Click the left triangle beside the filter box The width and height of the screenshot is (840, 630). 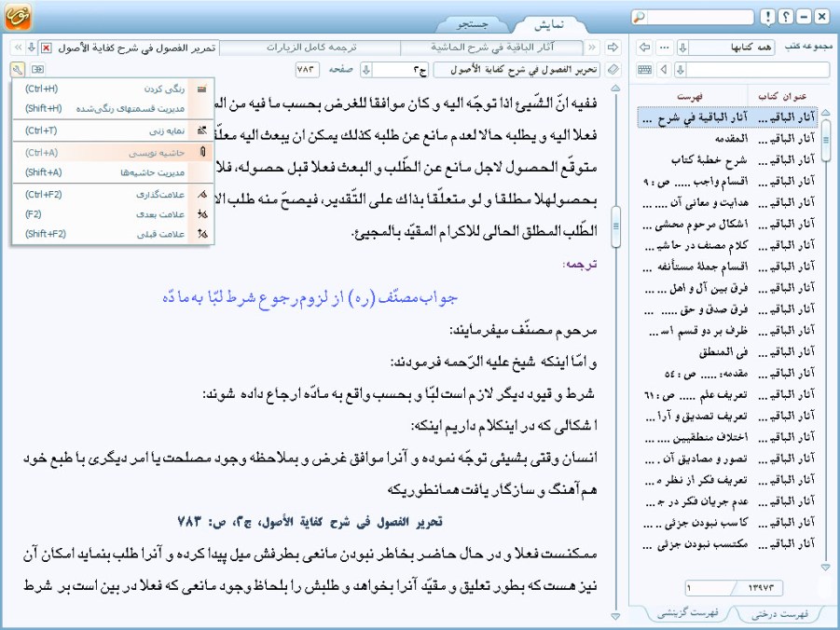(x=665, y=70)
